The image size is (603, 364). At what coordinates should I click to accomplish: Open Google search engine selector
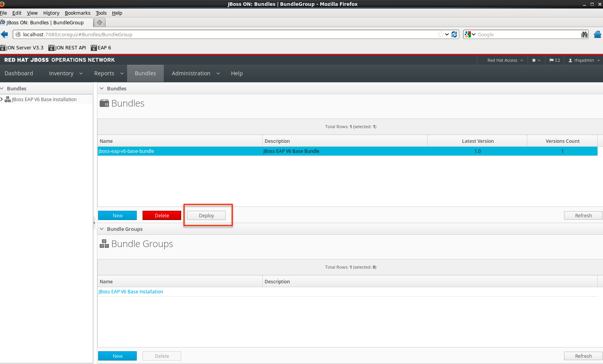click(x=470, y=34)
